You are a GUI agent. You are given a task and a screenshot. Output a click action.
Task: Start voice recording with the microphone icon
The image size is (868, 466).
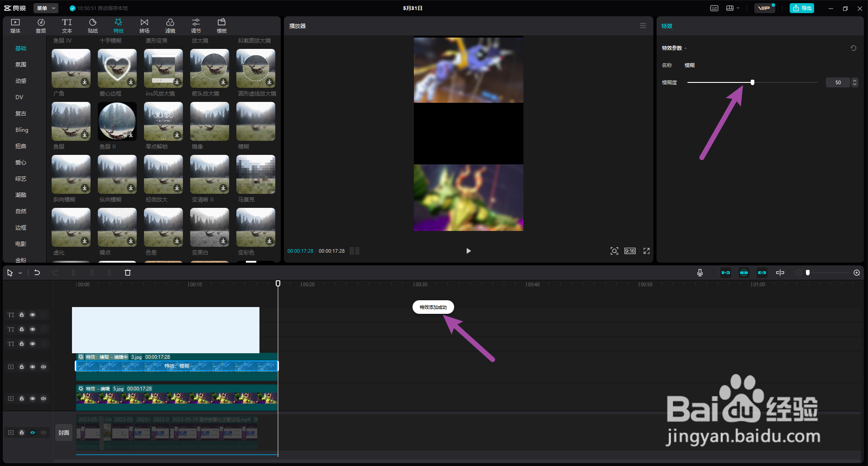pyautogui.click(x=700, y=273)
